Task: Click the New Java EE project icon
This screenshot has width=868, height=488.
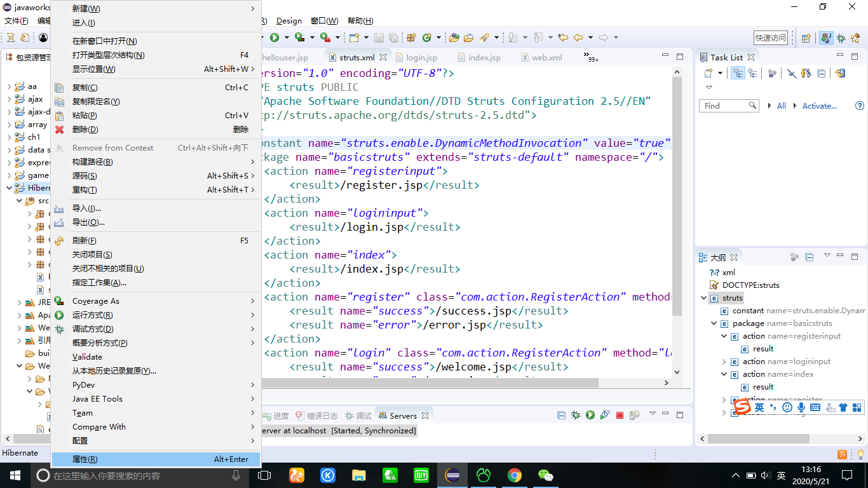Action: tap(411, 37)
